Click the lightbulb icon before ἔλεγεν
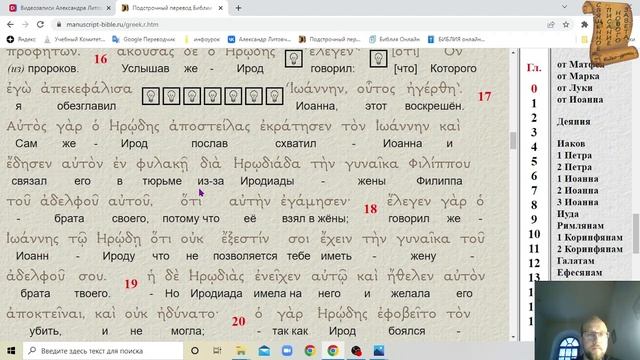This screenshot has width=640, height=360. pos(293,59)
